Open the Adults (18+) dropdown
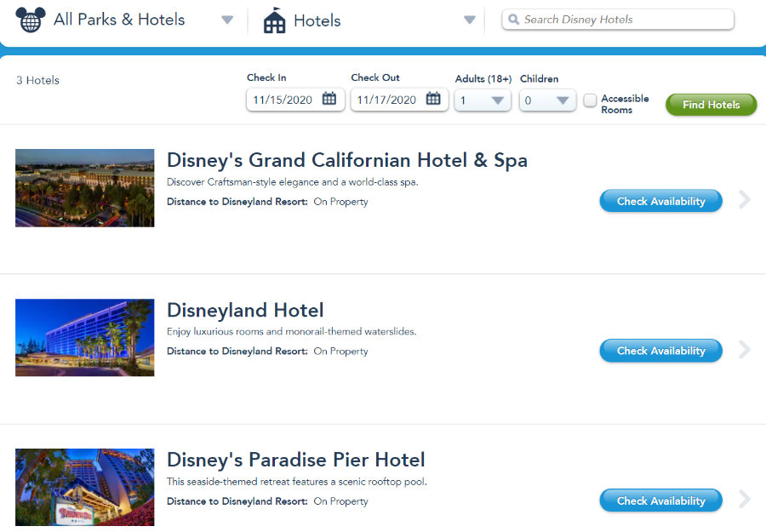766x532 pixels. pyautogui.click(x=483, y=100)
